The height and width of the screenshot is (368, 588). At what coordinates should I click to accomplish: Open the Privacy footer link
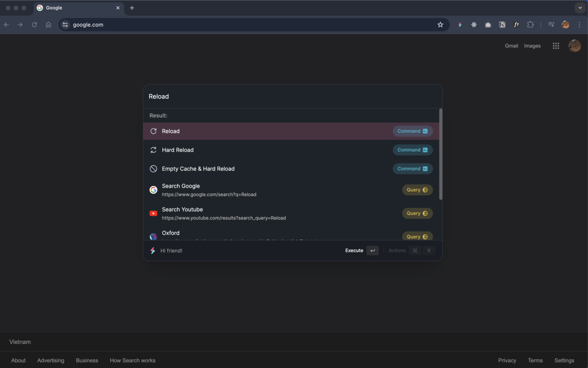point(507,361)
